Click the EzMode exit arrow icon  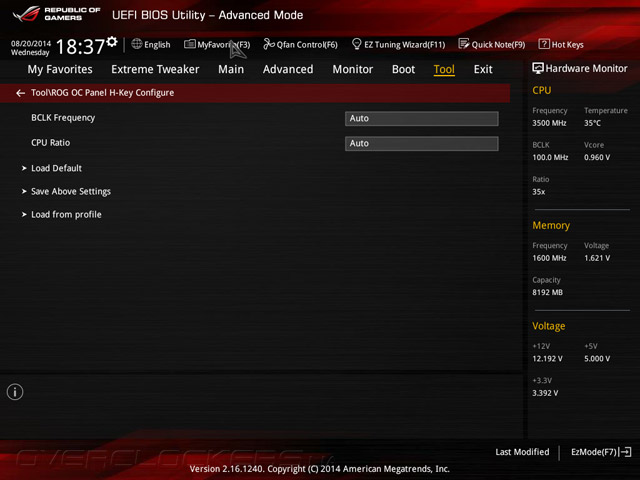pyautogui.click(x=625, y=452)
